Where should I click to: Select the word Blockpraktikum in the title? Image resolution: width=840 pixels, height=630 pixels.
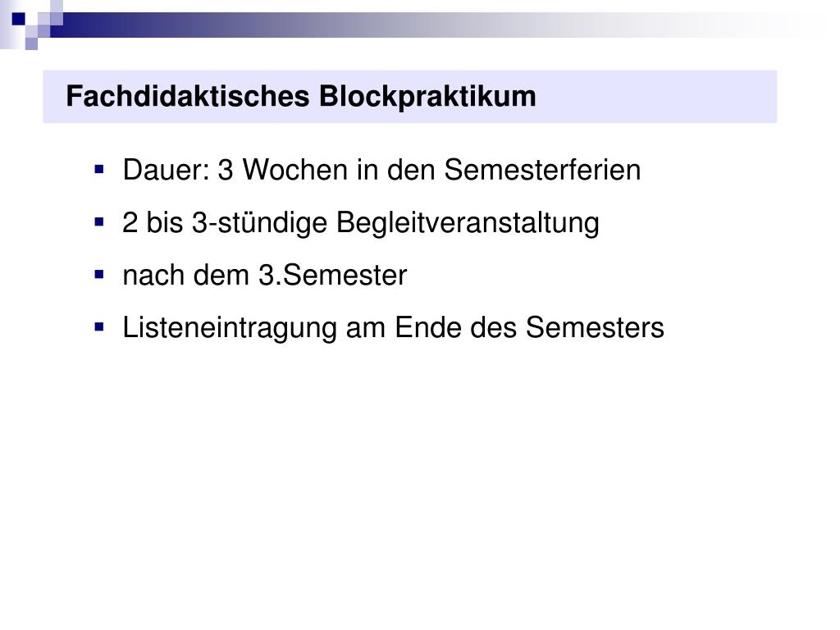pyautogui.click(x=427, y=97)
